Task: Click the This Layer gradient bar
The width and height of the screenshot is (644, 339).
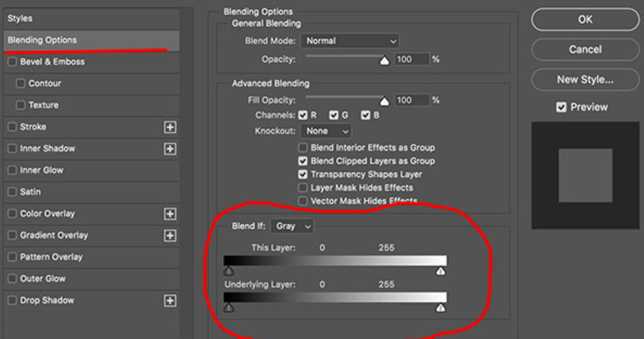Action: 335,260
